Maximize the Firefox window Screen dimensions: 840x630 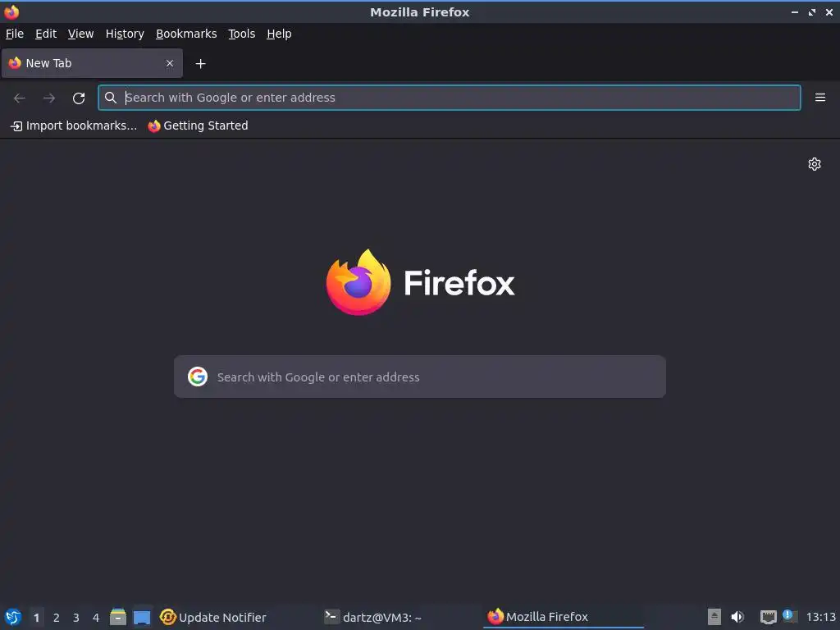[x=812, y=11]
